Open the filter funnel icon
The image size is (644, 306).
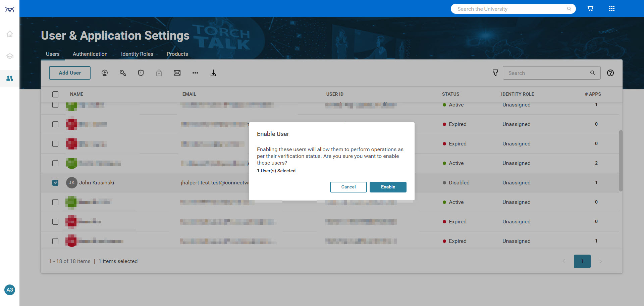[x=495, y=73]
